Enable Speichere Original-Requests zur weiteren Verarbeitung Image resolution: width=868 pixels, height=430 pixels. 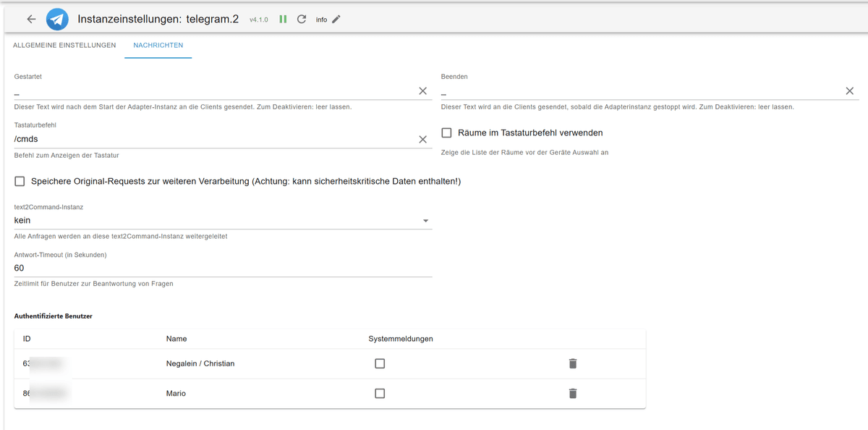coord(20,181)
